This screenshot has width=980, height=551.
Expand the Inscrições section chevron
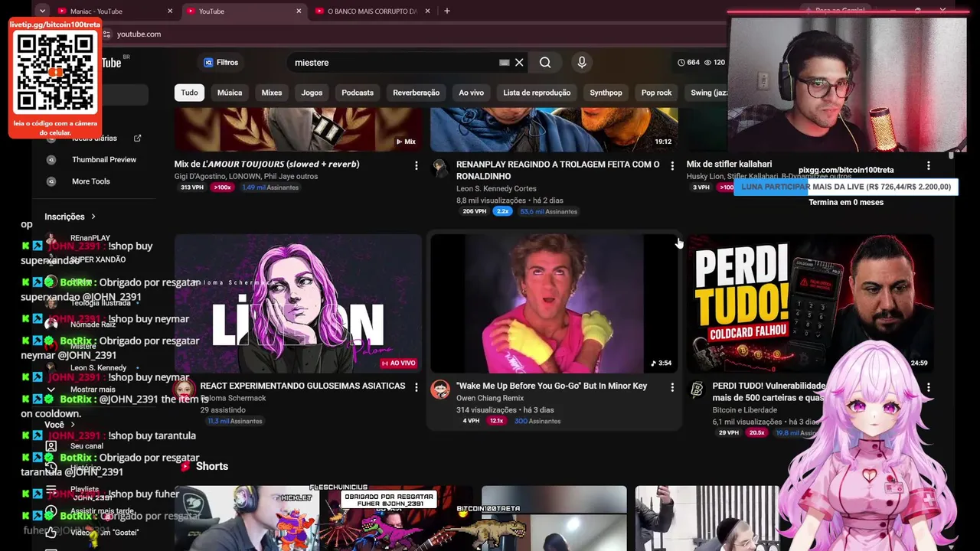coord(93,217)
